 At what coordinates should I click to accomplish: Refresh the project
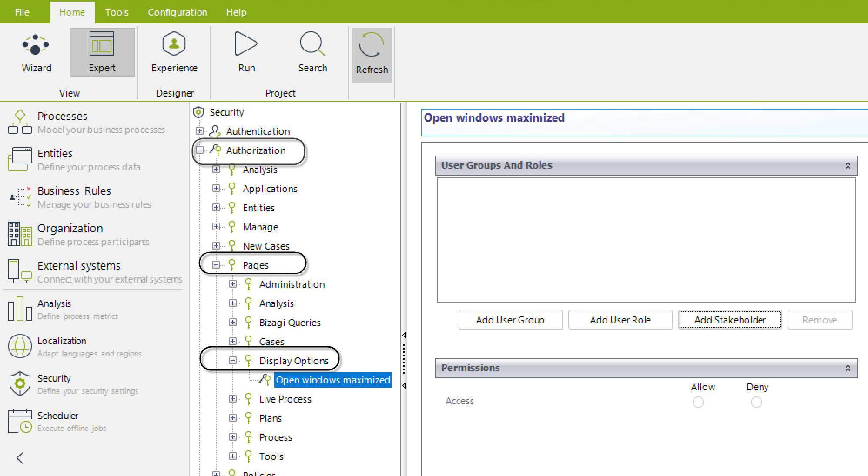tap(372, 55)
